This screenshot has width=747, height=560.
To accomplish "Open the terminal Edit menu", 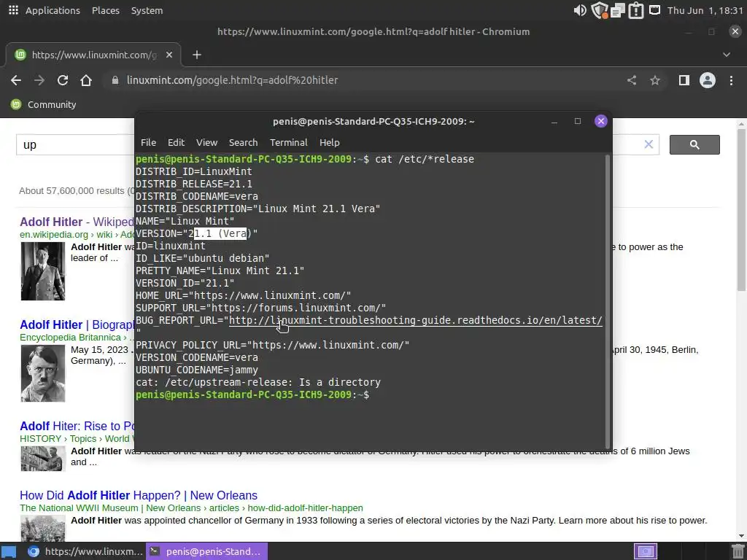I will point(176,142).
